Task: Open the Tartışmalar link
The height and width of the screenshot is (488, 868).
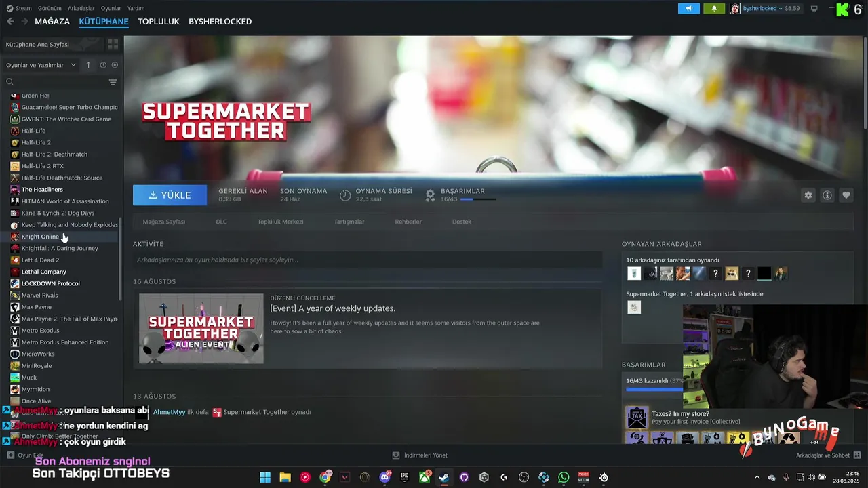Action: (x=349, y=222)
